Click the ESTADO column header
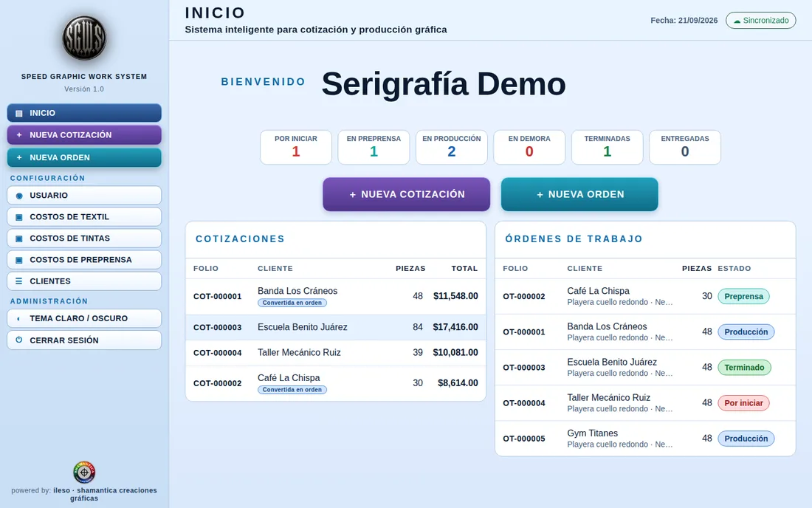The height and width of the screenshot is (508, 812). coord(734,269)
